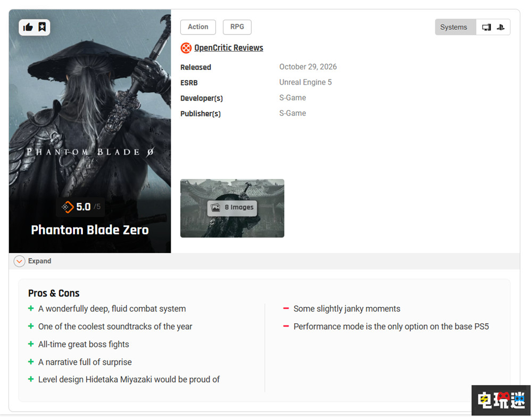Click the Phantom Blade Zero title
The height and width of the screenshot is (417, 532).
(x=90, y=230)
